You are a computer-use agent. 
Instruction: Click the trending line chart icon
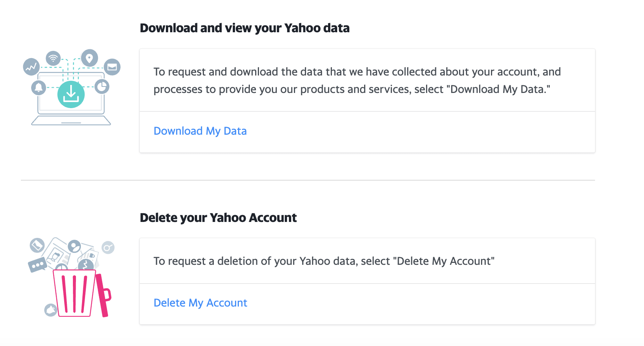point(31,67)
